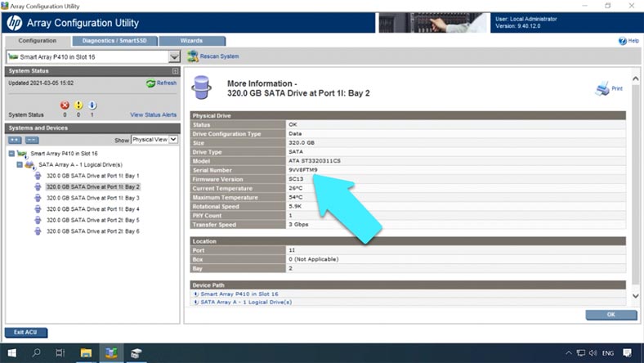Viewport: 644px width, 363px height.
Task: Open File Explorer from taskbar
Action: coord(86,352)
